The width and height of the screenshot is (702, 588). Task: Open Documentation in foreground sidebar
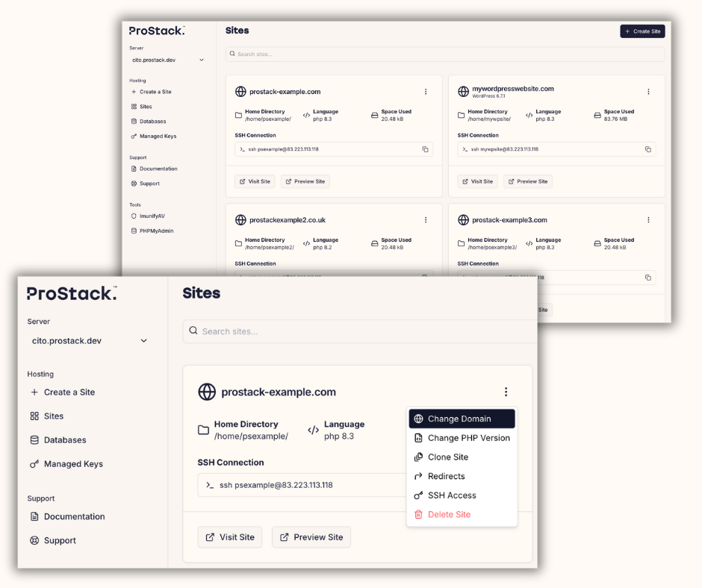point(74,516)
